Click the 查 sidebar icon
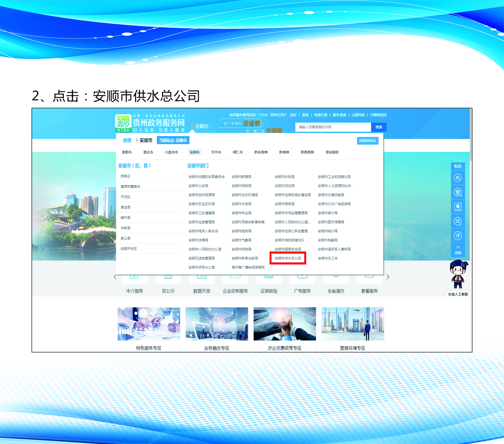 tap(458, 192)
